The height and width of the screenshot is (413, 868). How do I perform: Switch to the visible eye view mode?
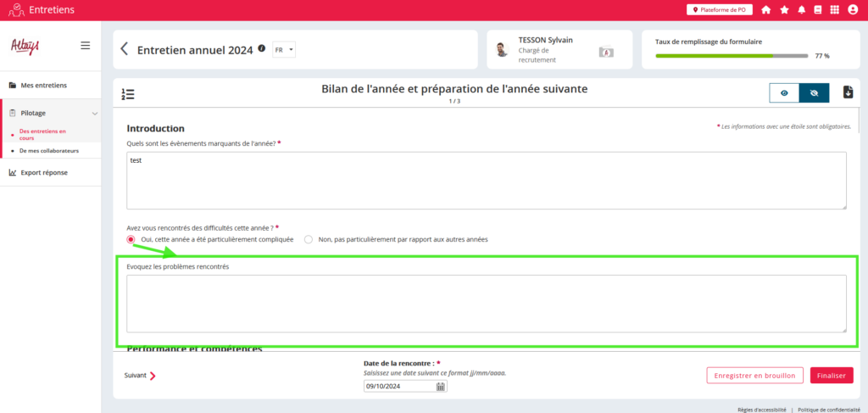[x=784, y=92]
